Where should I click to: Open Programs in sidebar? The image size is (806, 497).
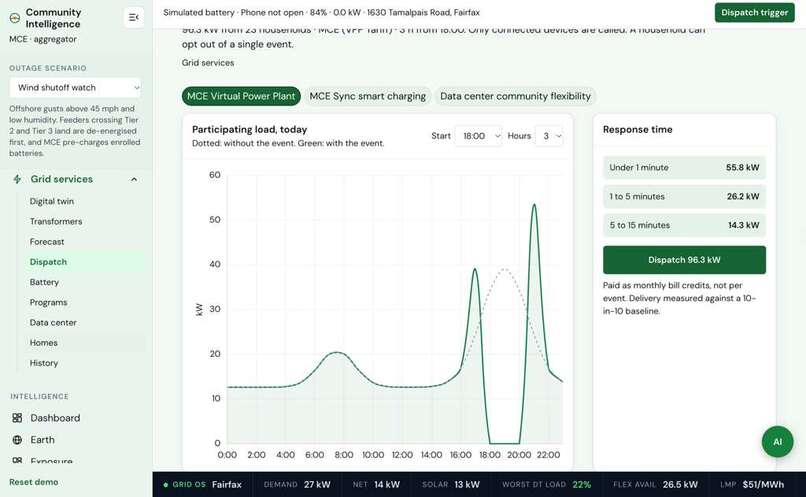(x=48, y=302)
